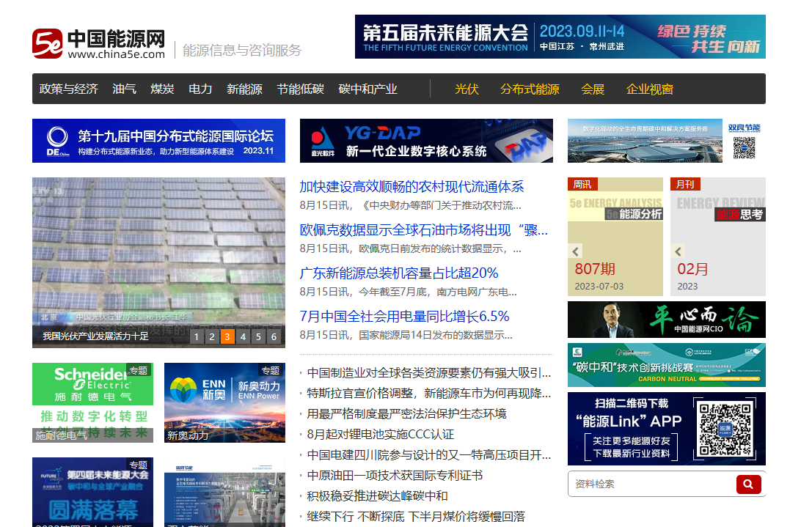Open 电力 navigation menu item
This screenshot has width=812, height=527.
tap(200, 89)
